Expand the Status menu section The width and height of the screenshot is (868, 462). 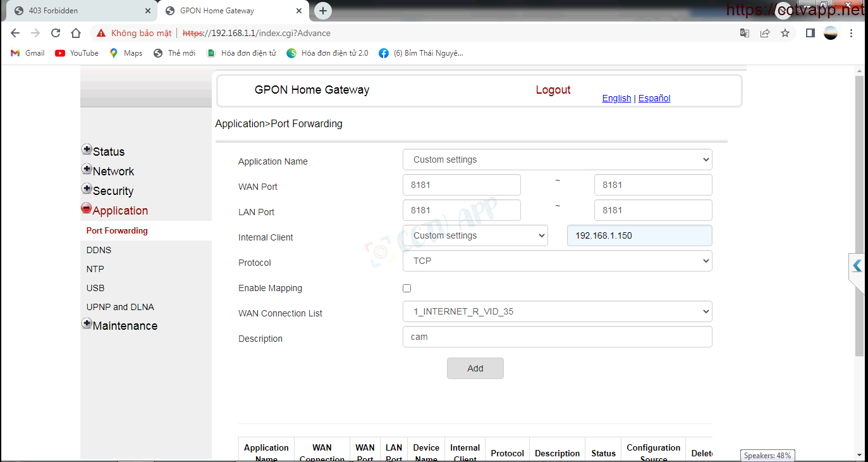pyautogui.click(x=87, y=150)
